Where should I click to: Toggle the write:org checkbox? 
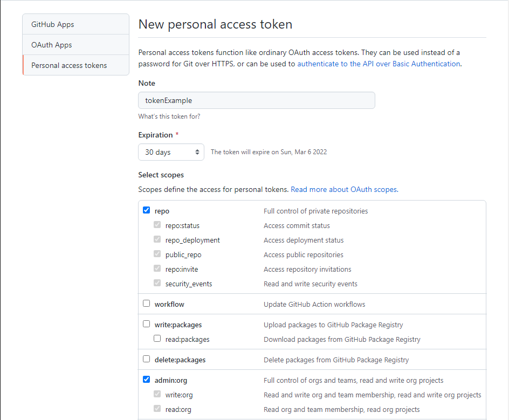[x=157, y=394]
